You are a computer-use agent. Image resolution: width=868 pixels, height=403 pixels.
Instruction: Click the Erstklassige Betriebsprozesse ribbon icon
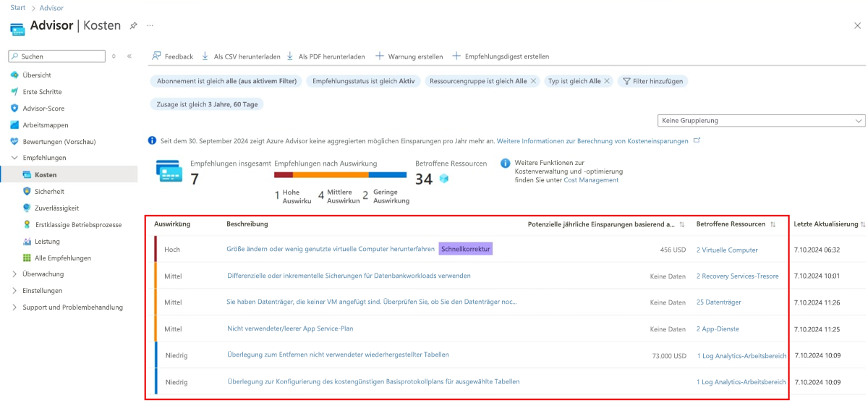tap(27, 225)
